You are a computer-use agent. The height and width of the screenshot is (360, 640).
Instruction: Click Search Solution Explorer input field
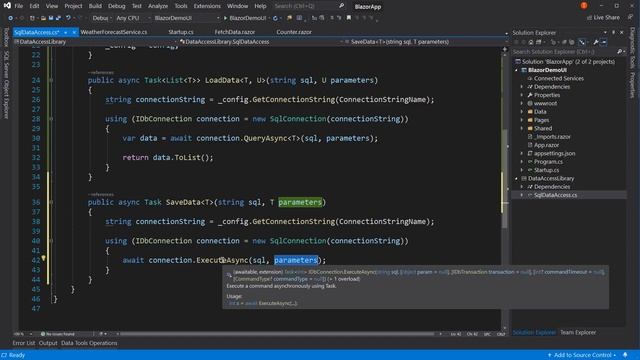[x=563, y=52]
